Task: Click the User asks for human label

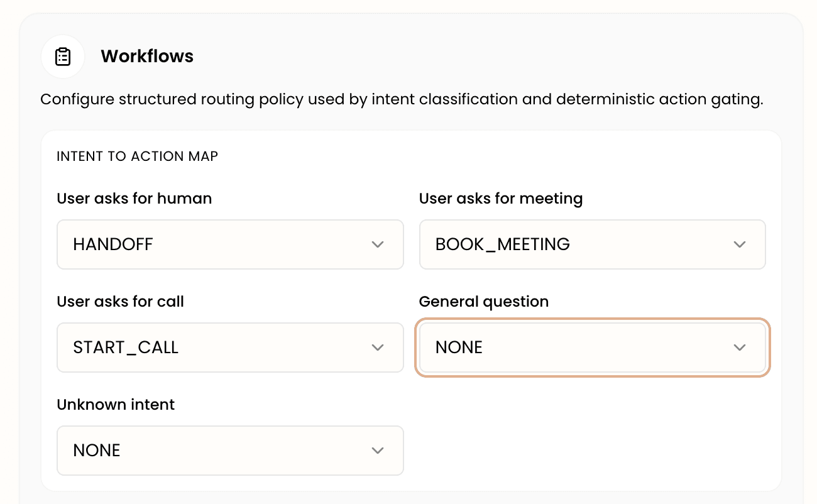Action: click(x=134, y=199)
